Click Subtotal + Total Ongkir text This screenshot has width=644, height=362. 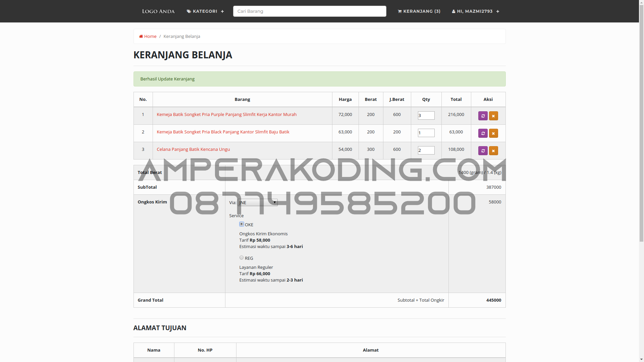(421, 300)
